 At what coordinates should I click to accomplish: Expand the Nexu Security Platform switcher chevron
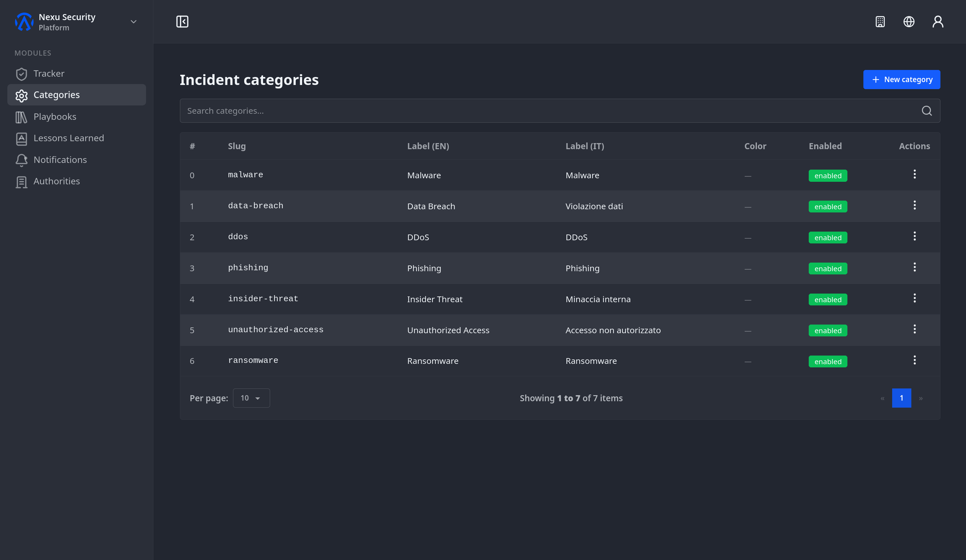133,22
